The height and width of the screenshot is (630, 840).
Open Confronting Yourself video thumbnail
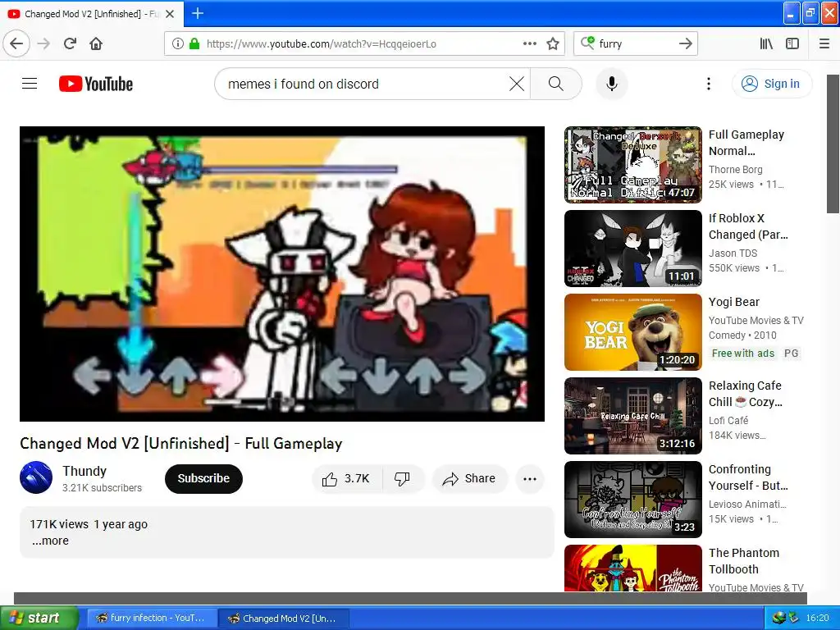(632, 500)
